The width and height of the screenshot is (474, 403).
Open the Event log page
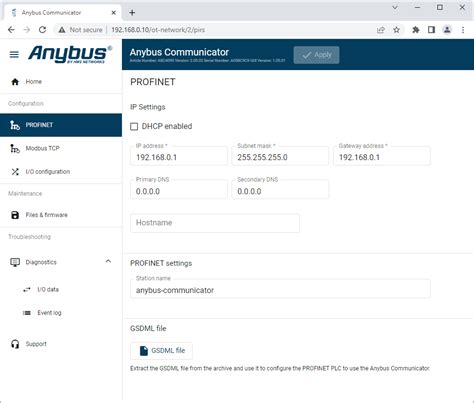[61, 313]
